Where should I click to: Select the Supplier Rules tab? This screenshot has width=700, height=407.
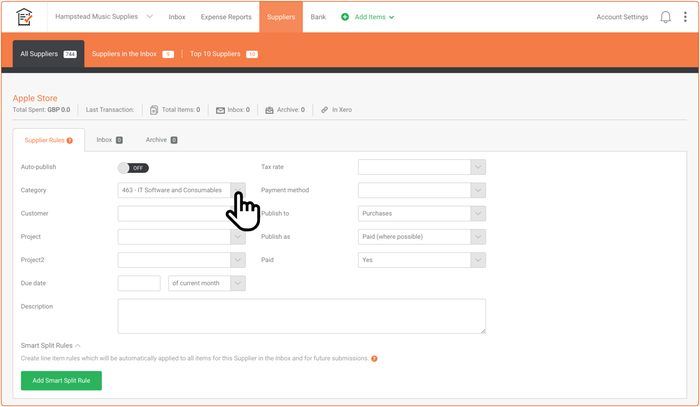[x=48, y=140]
